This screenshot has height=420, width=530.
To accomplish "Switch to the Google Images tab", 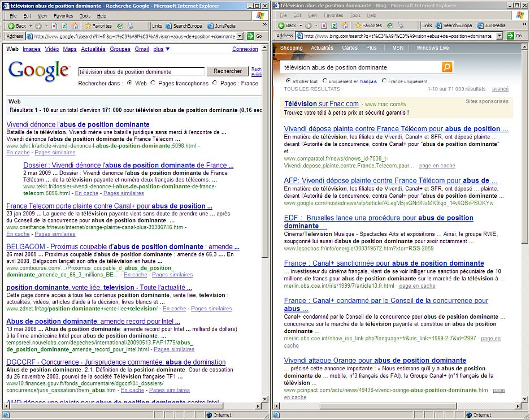I will [32, 49].
